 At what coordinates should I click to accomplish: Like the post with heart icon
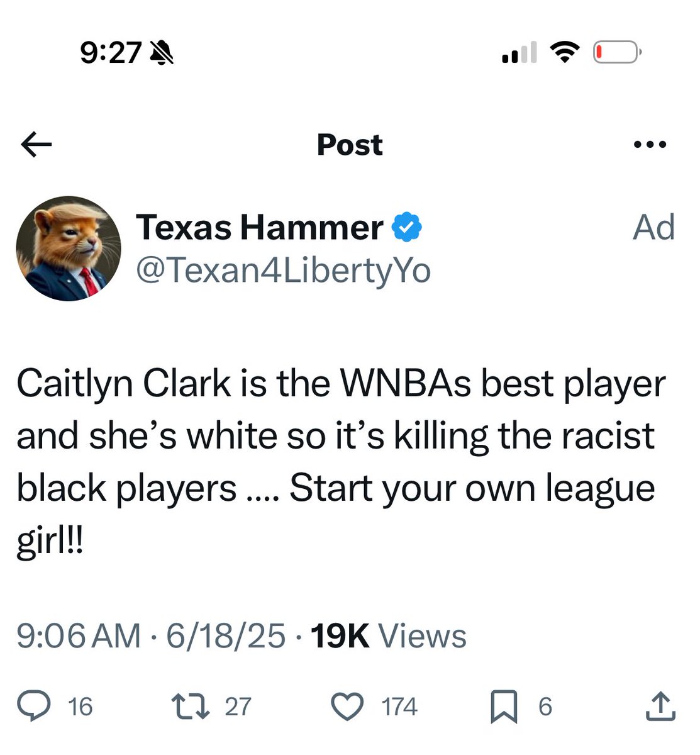[347, 706]
